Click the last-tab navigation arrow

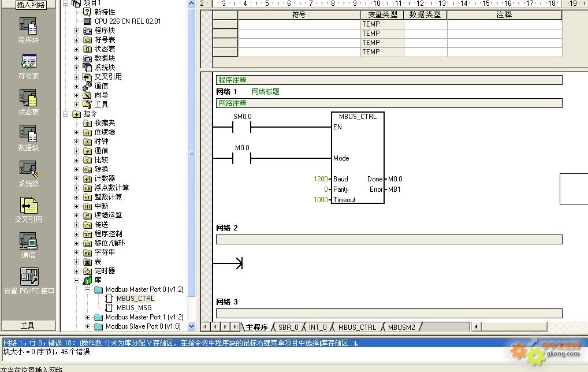(x=235, y=327)
